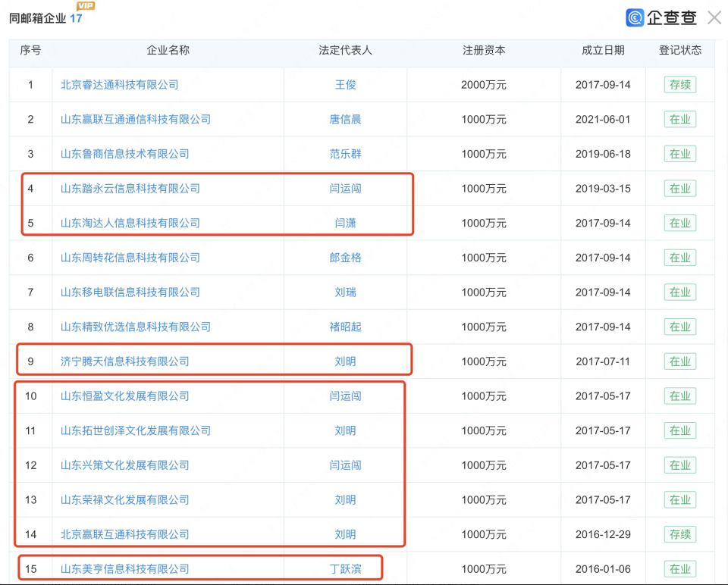The height and width of the screenshot is (585, 728).
Task: Click the date 2016-01-06
Action: [x=603, y=569]
